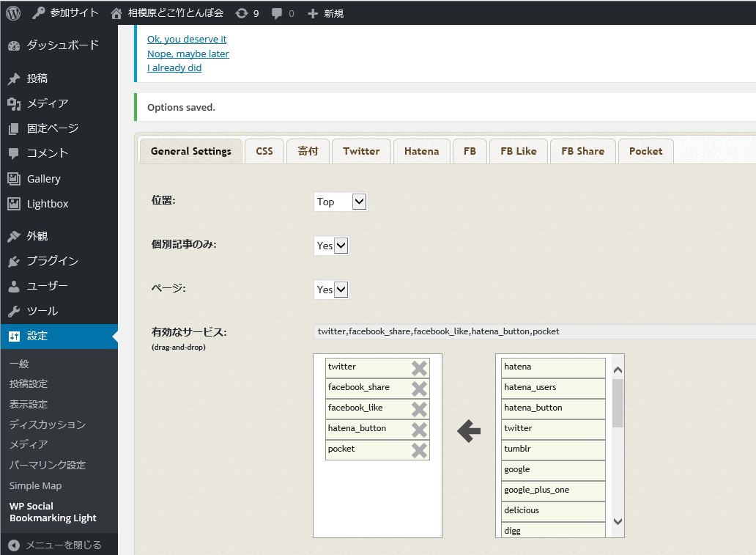Viewport: 756px width, 555px height.
Task: Open the 寄付 tab
Action: pyautogui.click(x=308, y=151)
